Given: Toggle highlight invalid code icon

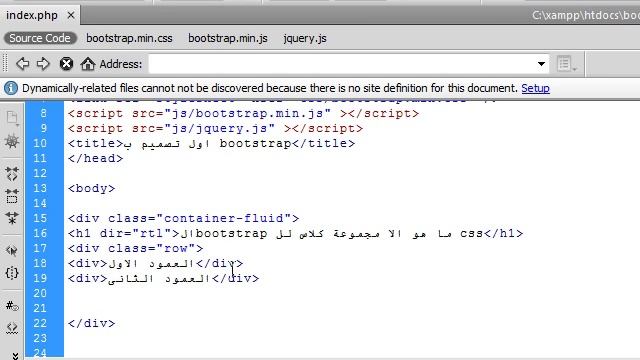Looking at the screenshot, I should 12,327.
